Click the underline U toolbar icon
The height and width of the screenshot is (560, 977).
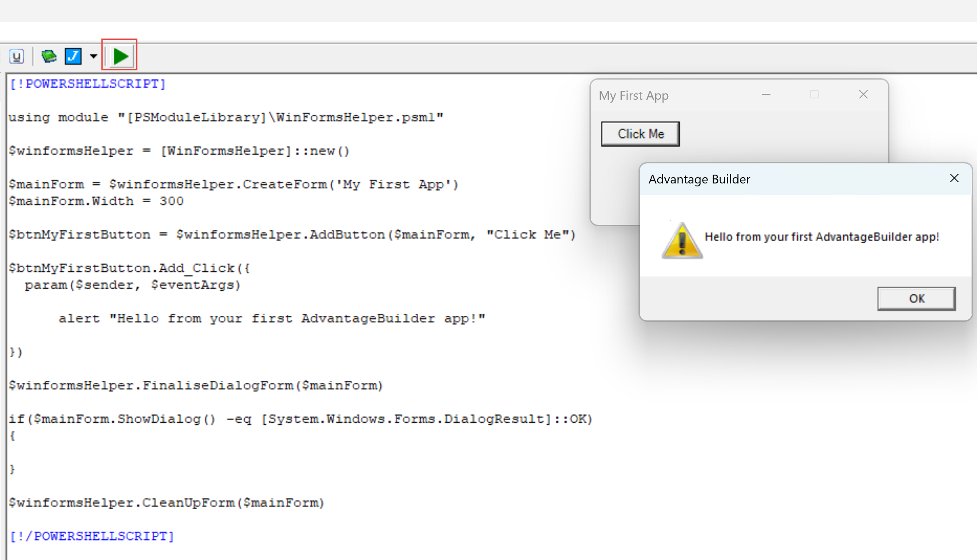[17, 56]
